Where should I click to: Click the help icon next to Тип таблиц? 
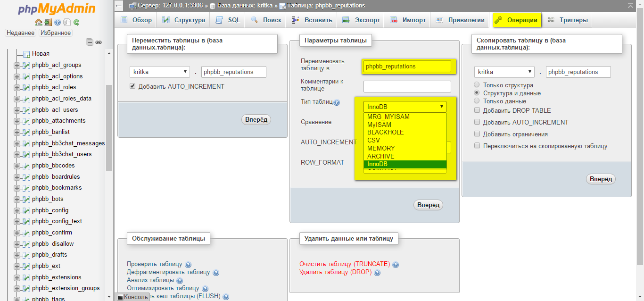[337, 102]
